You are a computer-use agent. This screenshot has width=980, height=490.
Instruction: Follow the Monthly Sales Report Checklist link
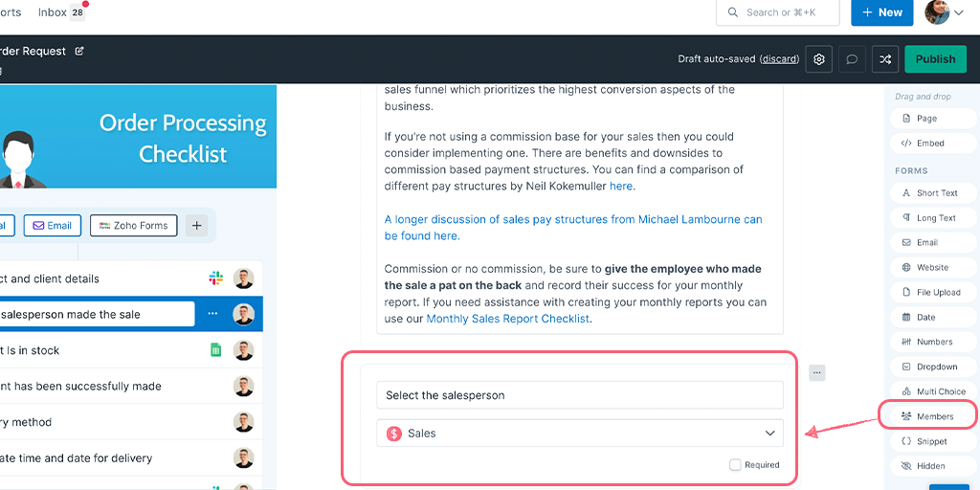pos(507,319)
